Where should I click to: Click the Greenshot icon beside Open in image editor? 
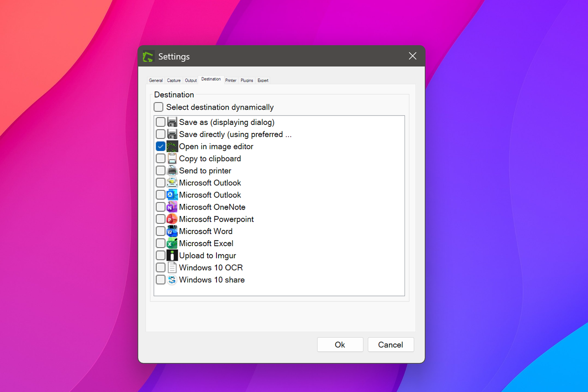[172, 146]
